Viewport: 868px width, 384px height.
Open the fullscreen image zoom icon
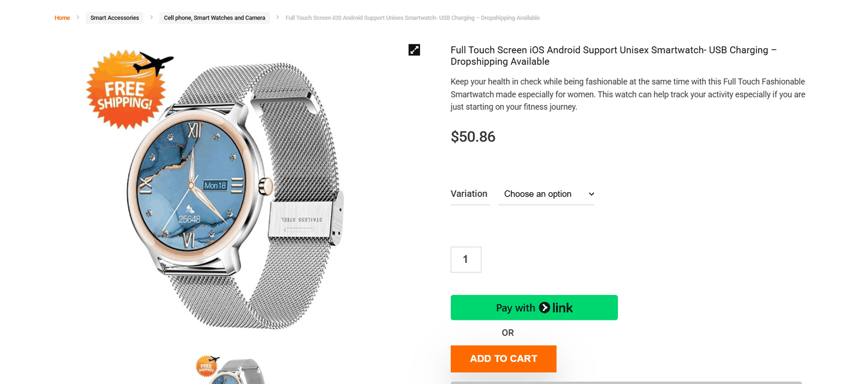(414, 50)
